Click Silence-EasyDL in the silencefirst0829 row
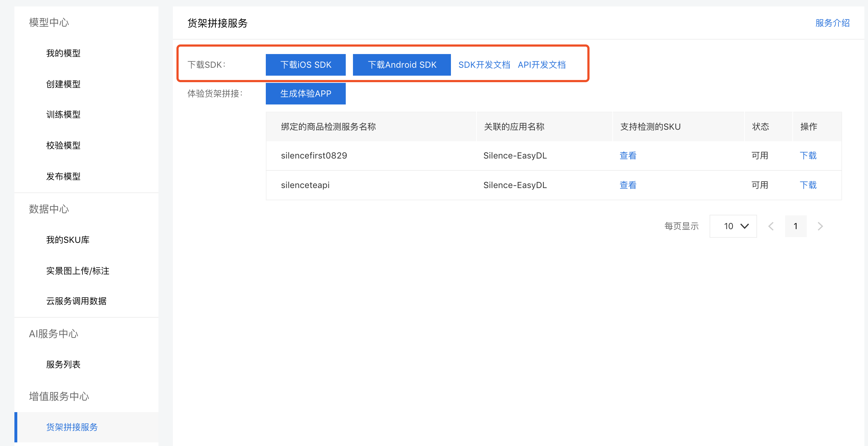Image resolution: width=868 pixels, height=446 pixels. click(x=515, y=156)
